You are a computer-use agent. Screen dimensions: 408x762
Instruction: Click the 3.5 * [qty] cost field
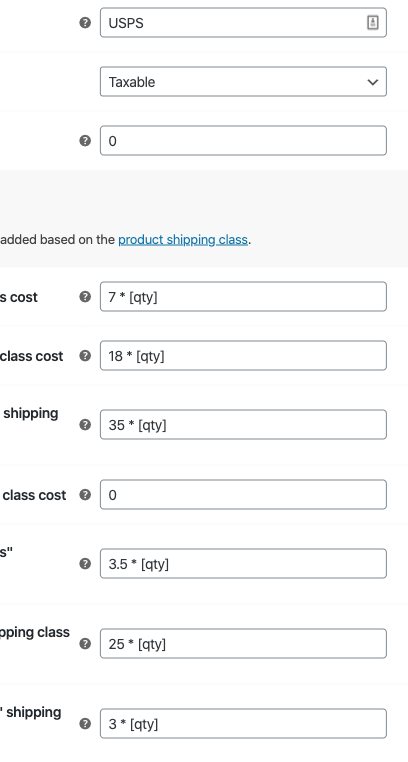pos(243,564)
